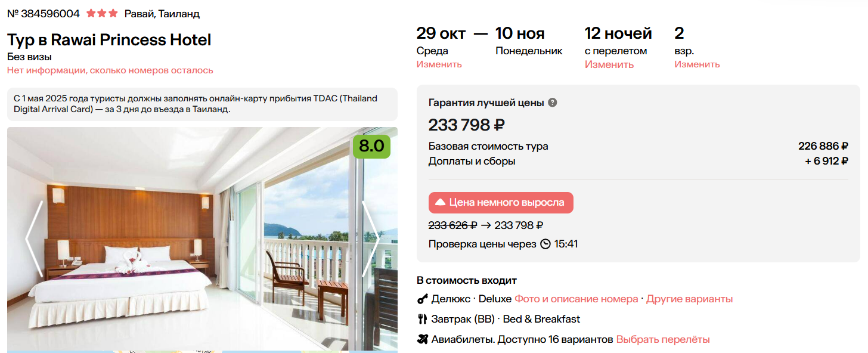Click the question mark icon near price guarantee
Viewport: 868px width, 353px height.
pos(553,103)
